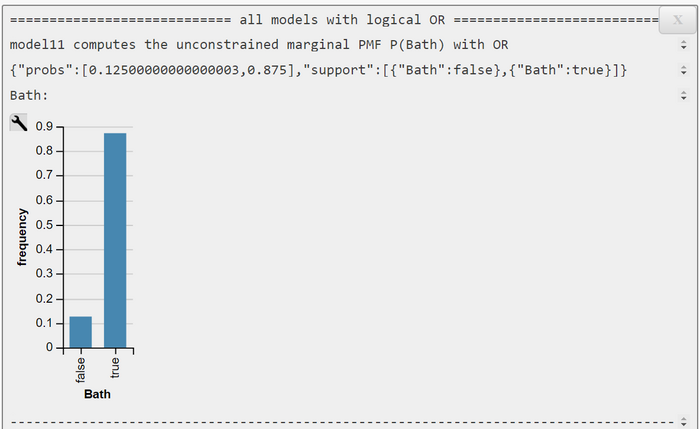
Task: Click the Bath x-axis title
Action: tap(97, 394)
